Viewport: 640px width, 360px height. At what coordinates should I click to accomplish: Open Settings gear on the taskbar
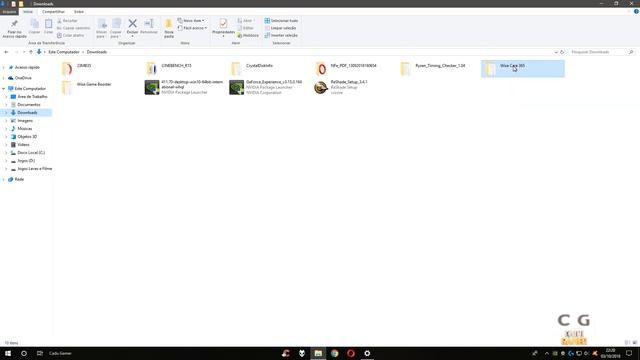click(367, 353)
